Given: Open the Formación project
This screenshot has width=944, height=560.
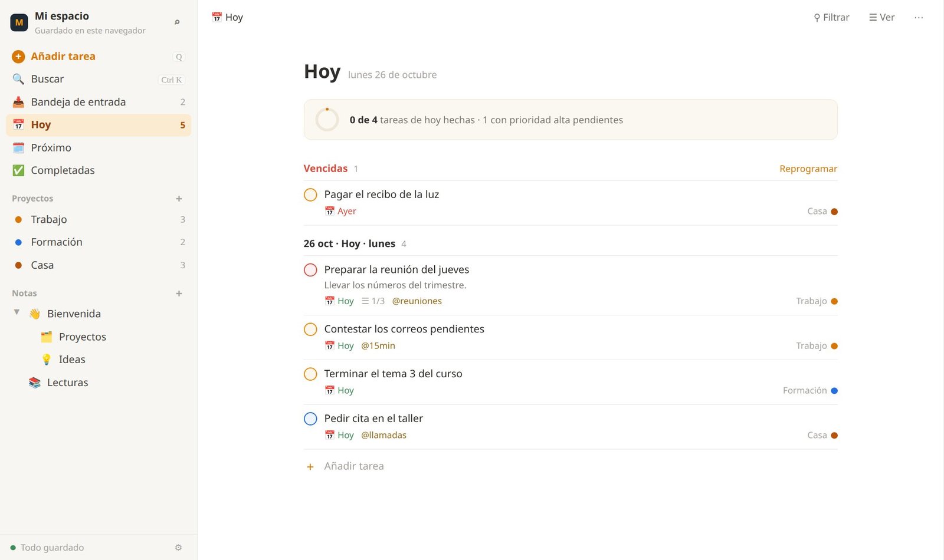Looking at the screenshot, I should (x=99, y=242).
